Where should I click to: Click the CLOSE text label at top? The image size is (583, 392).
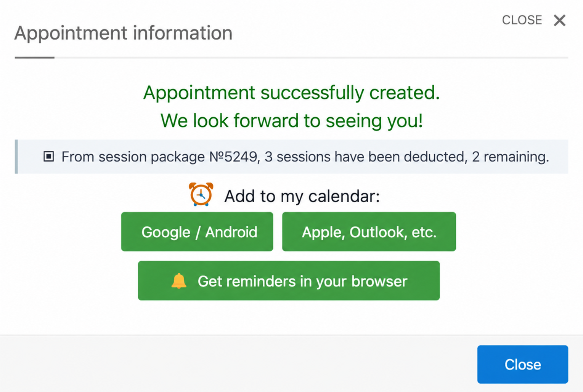[x=522, y=20]
